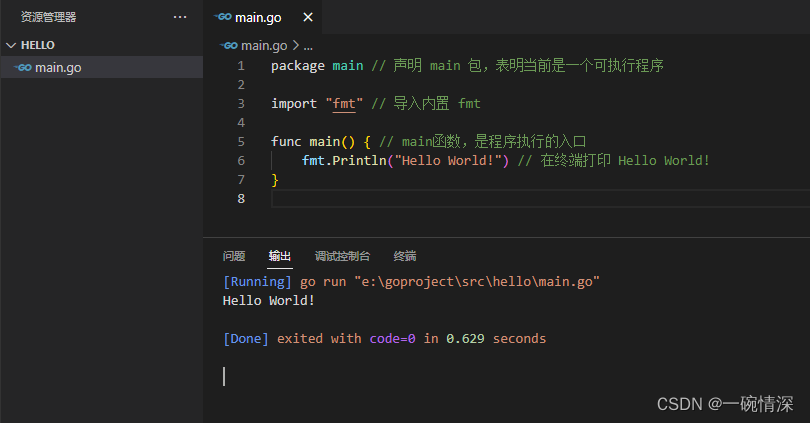The height and width of the screenshot is (423, 810).
Task: Click the "0.629" seconds value in output
Action: [x=465, y=339]
